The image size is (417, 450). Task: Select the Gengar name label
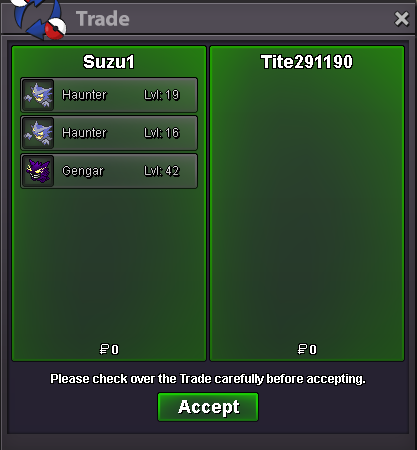click(x=83, y=171)
